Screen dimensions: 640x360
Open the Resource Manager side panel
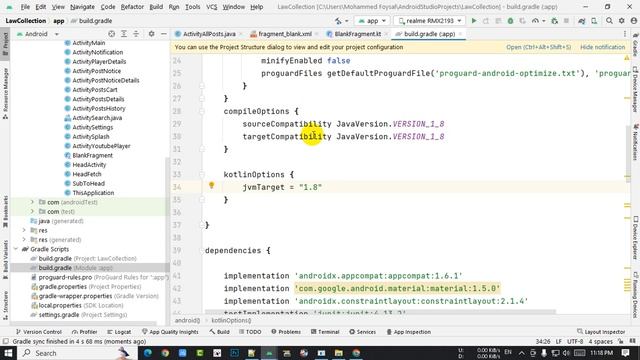5,93
